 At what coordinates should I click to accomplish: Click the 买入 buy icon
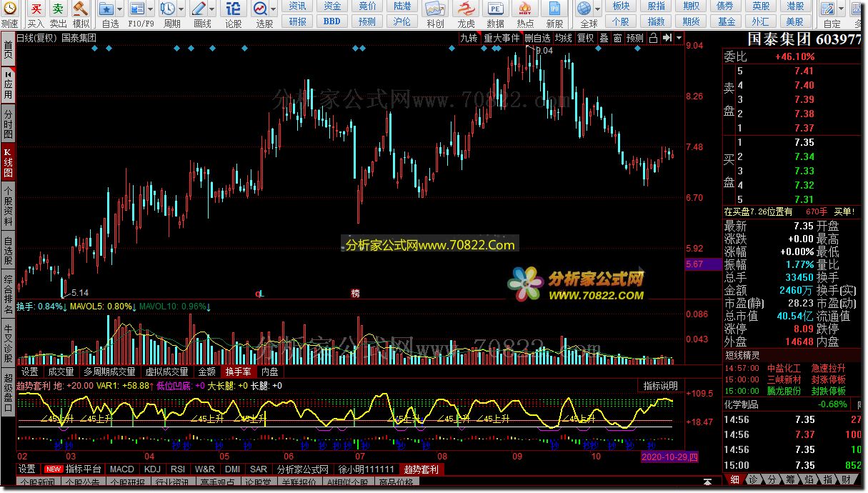[36, 9]
